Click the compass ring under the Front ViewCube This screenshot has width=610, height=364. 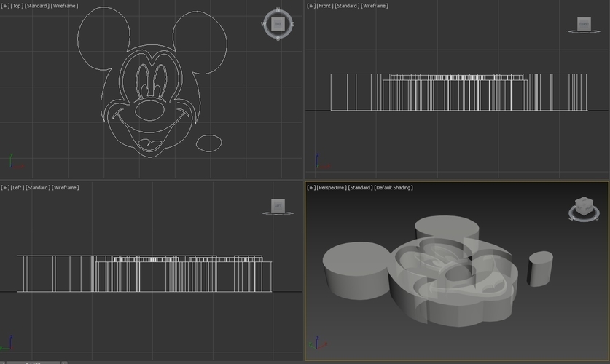[x=584, y=31]
